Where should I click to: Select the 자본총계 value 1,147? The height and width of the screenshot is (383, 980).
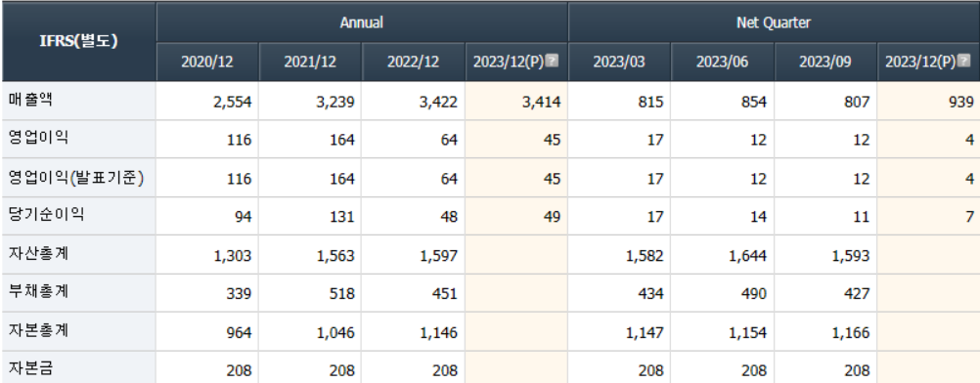(x=646, y=332)
